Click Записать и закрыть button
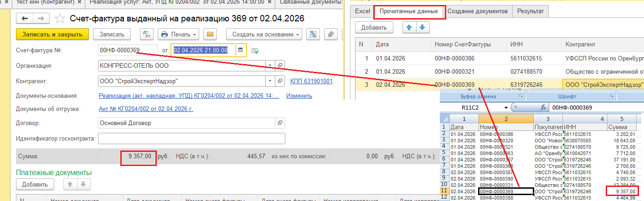644x201 pixels. pyautogui.click(x=52, y=34)
